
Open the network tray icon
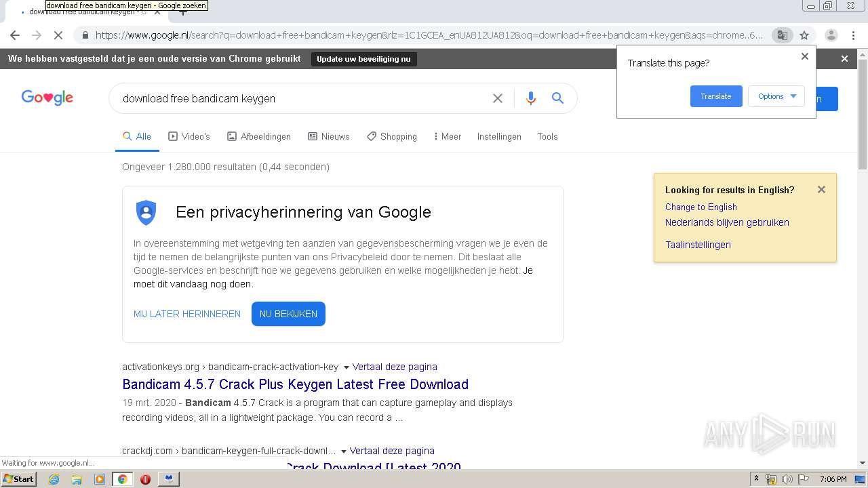pyautogui.click(x=771, y=479)
